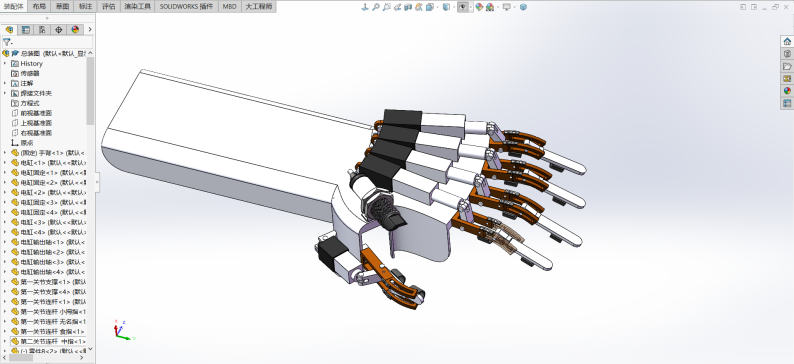This screenshot has width=794, height=364.
Task: Switch to the 布局 ribbon tab
Action: click(39, 7)
